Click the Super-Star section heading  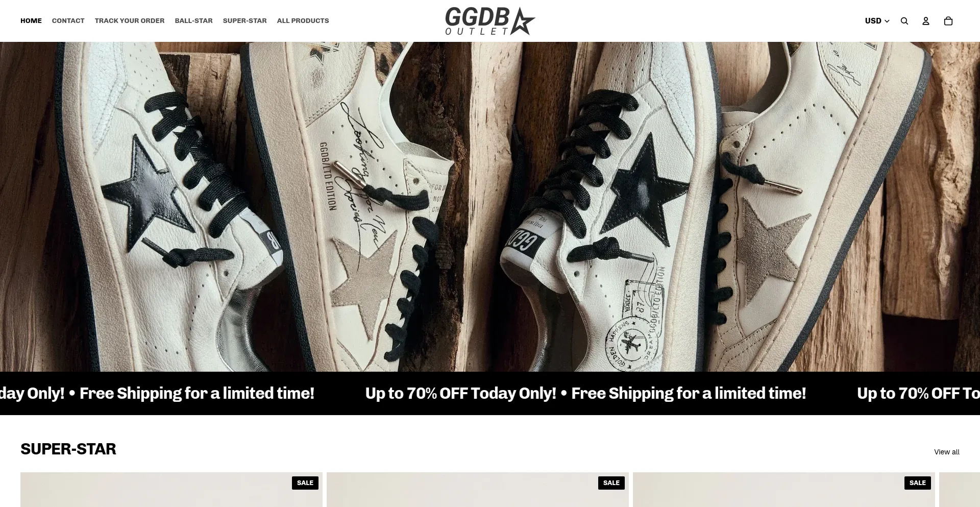(68, 449)
